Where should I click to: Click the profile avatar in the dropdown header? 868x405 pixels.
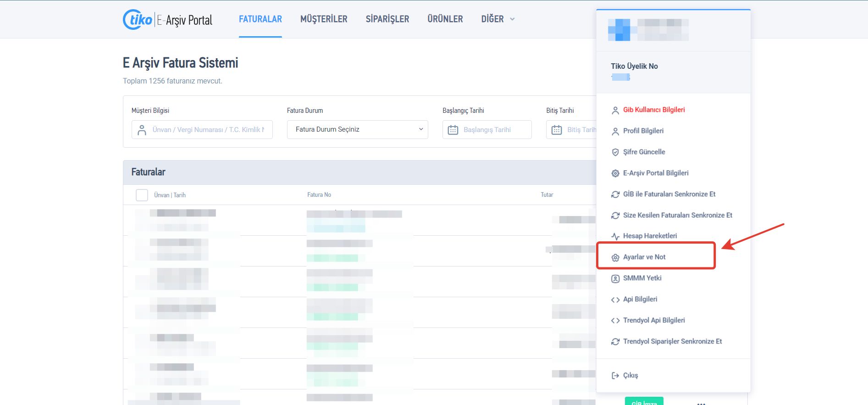click(619, 30)
